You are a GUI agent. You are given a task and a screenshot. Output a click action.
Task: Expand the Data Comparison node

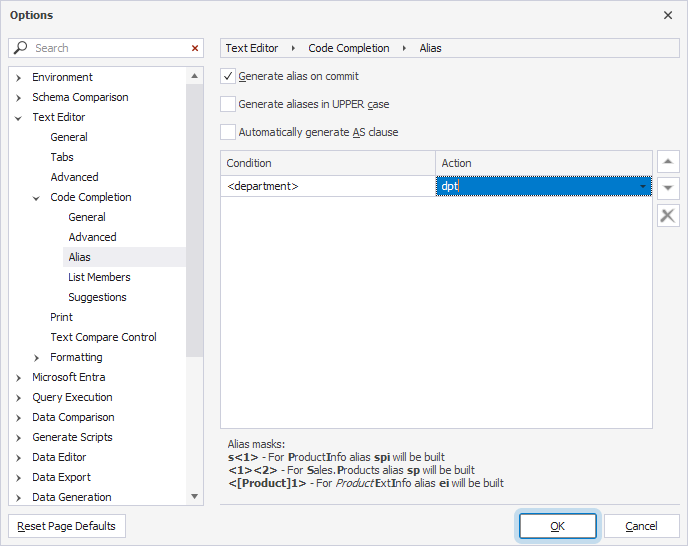tap(18, 418)
